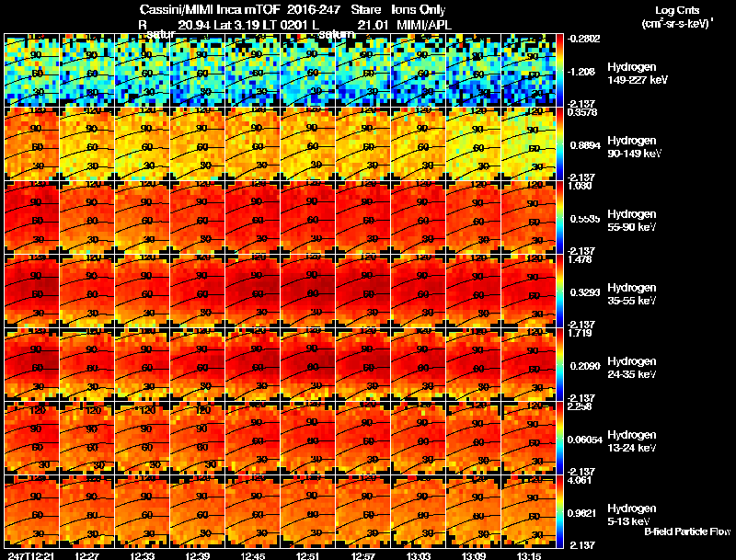Click the '13:15' time axis label
Screen dimensions: 736x560
pos(529,556)
